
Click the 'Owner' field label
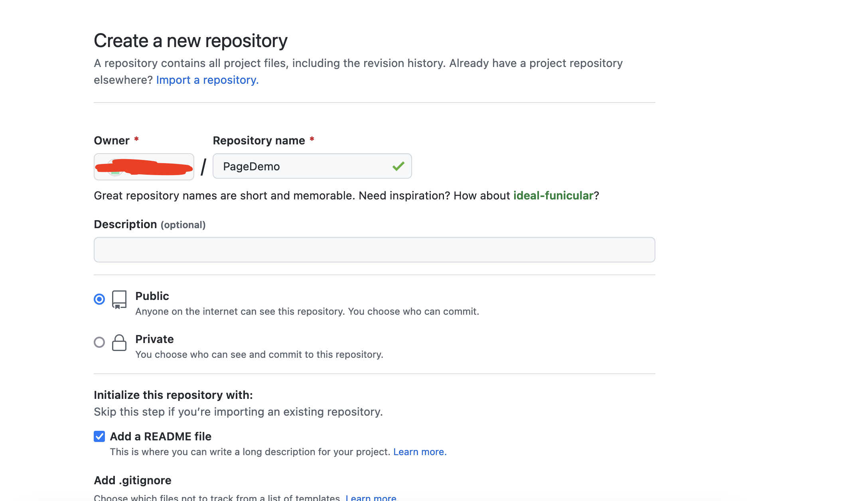coord(111,140)
